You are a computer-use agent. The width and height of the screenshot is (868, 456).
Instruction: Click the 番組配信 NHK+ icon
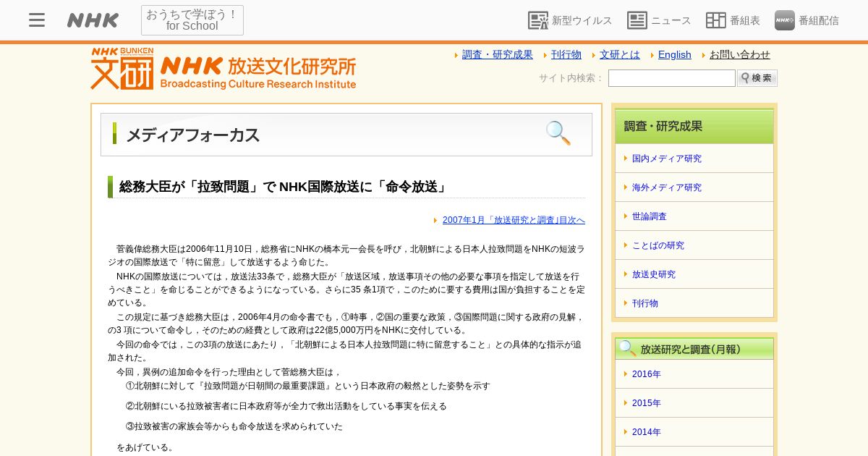(x=785, y=20)
